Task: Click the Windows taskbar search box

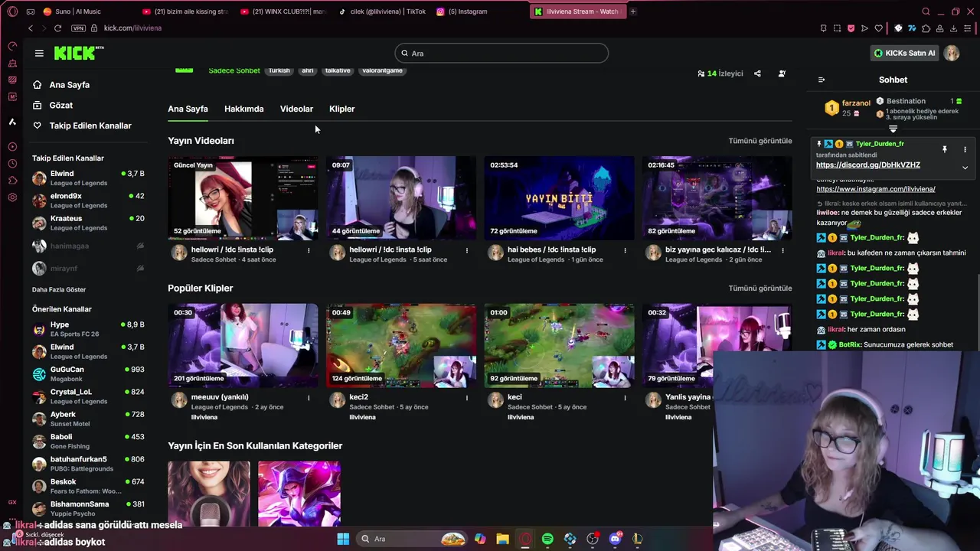Action: (x=413, y=539)
